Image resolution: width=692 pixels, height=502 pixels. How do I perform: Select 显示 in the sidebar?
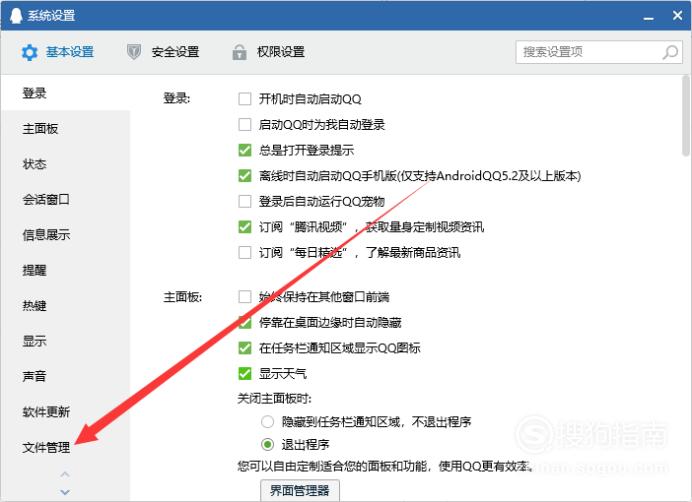tap(66, 340)
